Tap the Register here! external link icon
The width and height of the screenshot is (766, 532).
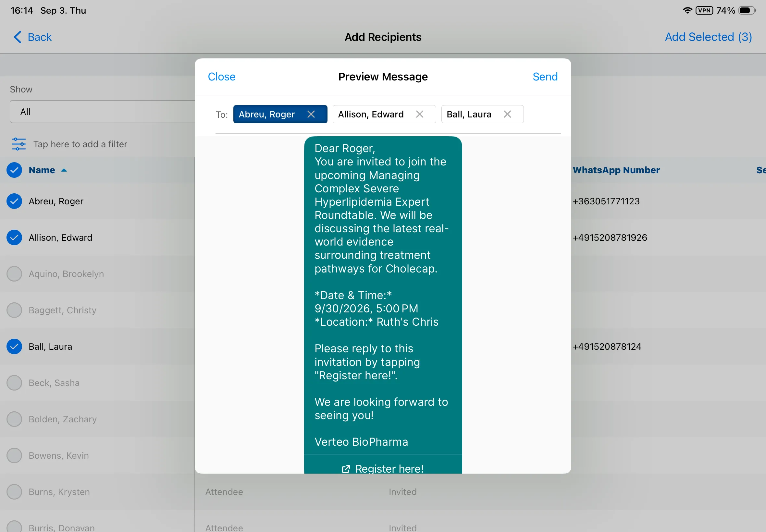tap(346, 469)
